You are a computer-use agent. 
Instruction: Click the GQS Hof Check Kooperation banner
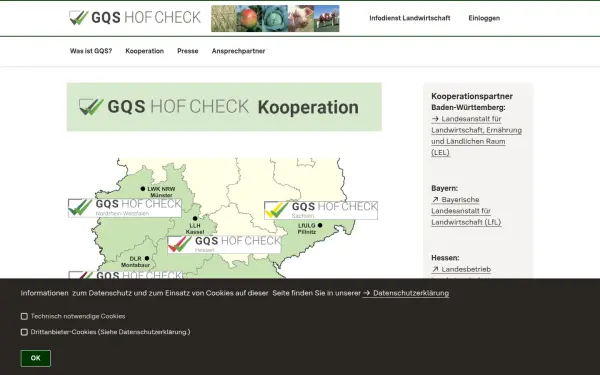pyautogui.click(x=224, y=107)
